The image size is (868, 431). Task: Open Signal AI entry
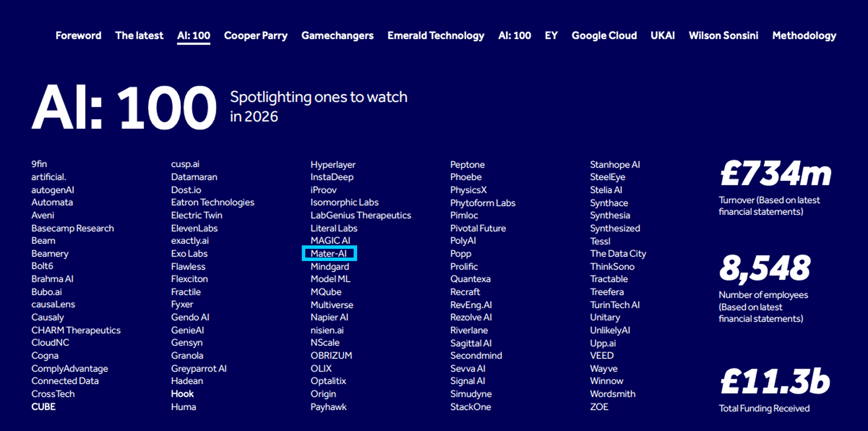click(x=468, y=381)
